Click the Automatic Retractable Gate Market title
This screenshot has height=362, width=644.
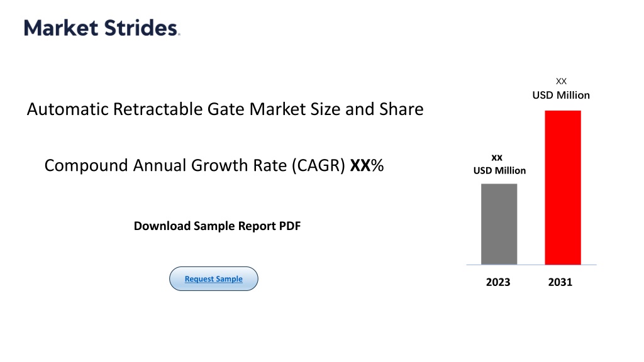point(225,109)
